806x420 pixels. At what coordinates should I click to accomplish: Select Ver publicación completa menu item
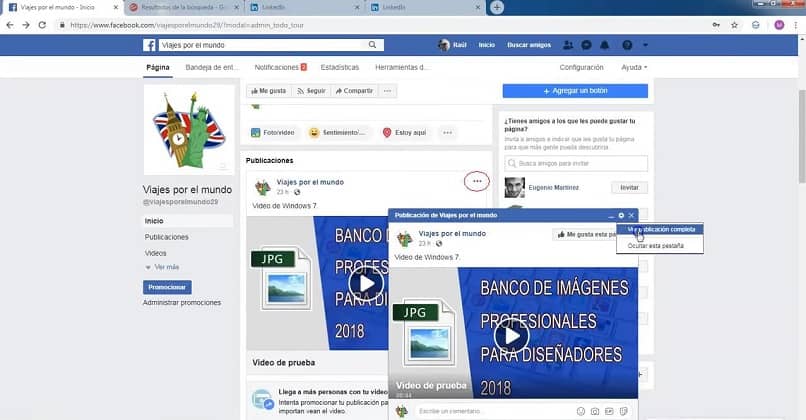pos(660,229)
